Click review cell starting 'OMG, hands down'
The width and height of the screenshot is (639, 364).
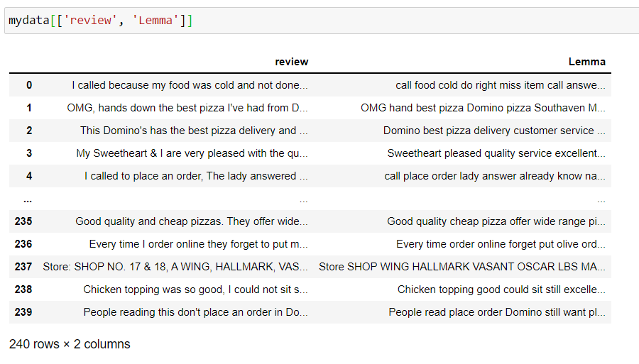[x=187, y=108]
